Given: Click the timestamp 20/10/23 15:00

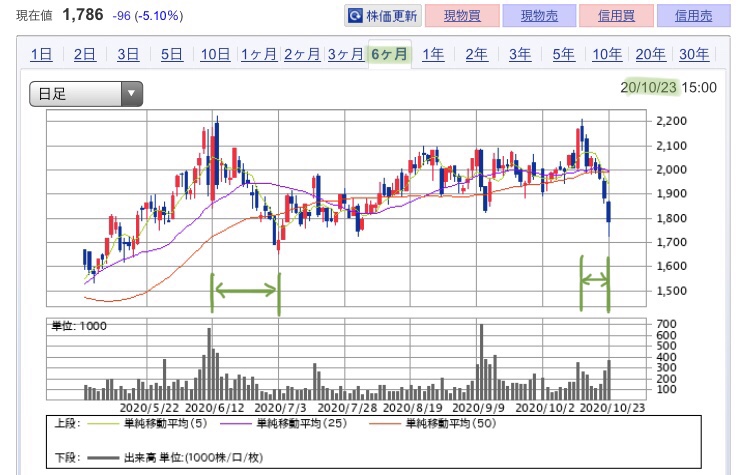Looking at the screenshot, I should [x=668, y=88].
